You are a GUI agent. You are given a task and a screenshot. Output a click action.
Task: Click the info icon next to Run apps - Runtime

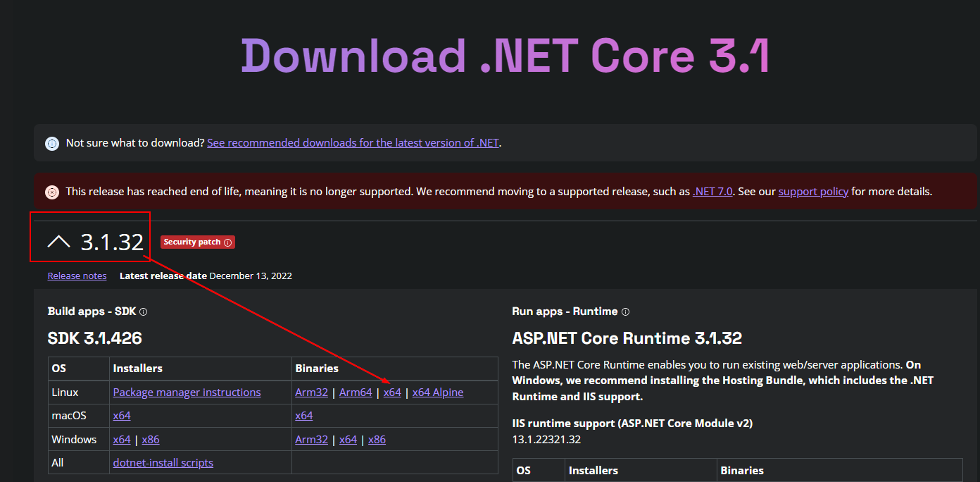click(625, 311)
